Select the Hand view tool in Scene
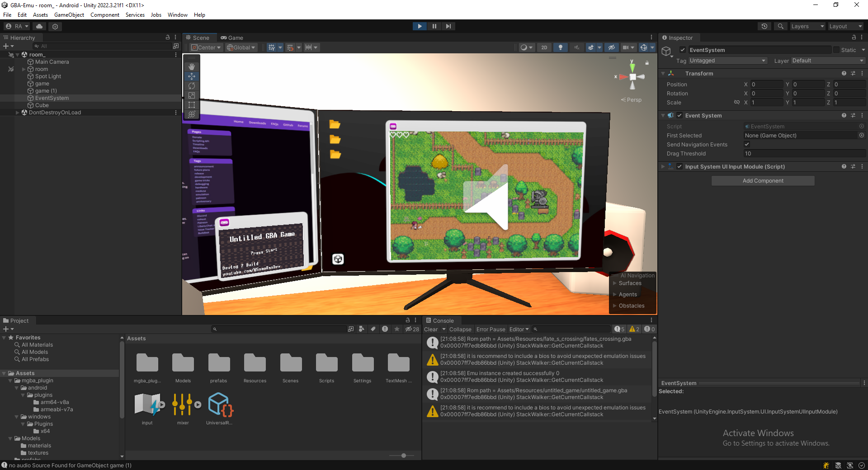This screenshot has height=470, width=868. click(x=192, y=66)
